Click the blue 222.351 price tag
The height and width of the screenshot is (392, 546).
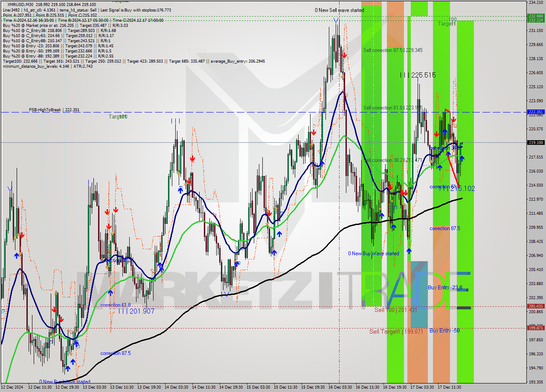pos(535,112)
